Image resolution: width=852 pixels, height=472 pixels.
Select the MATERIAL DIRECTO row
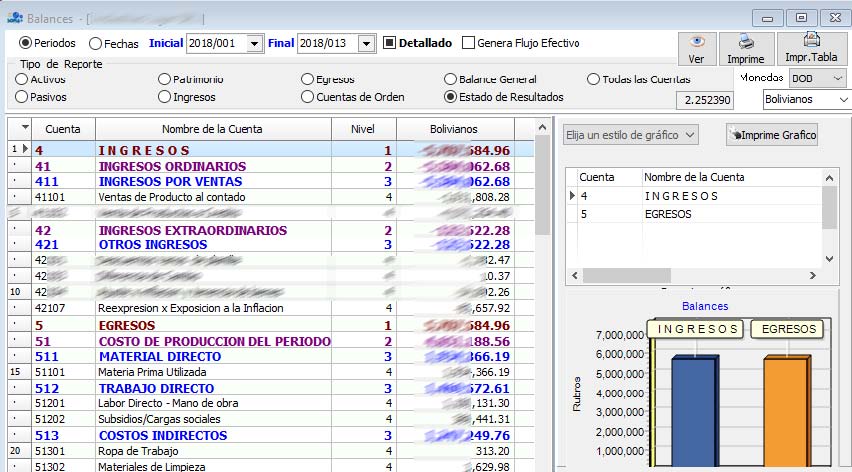(x=272, y=356)
